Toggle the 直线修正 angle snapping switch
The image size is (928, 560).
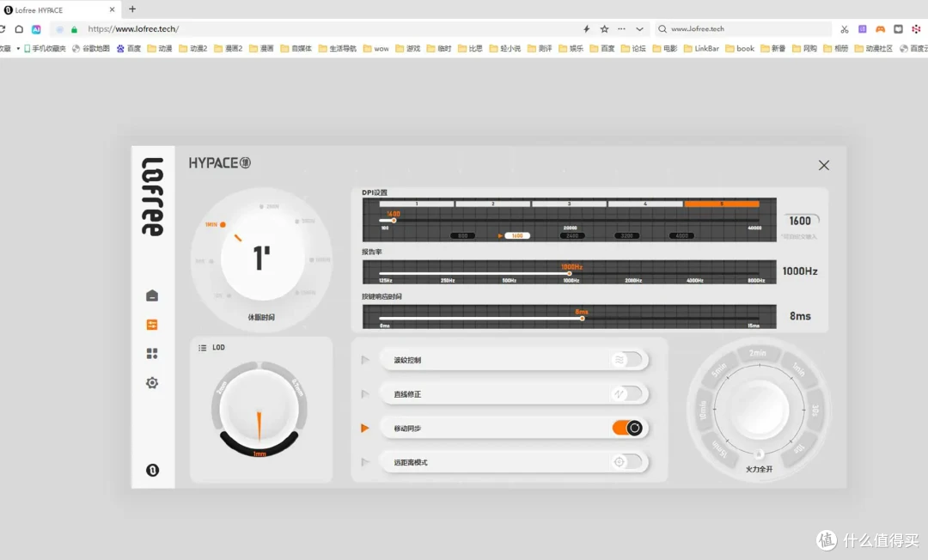click(x=627, y=394)
